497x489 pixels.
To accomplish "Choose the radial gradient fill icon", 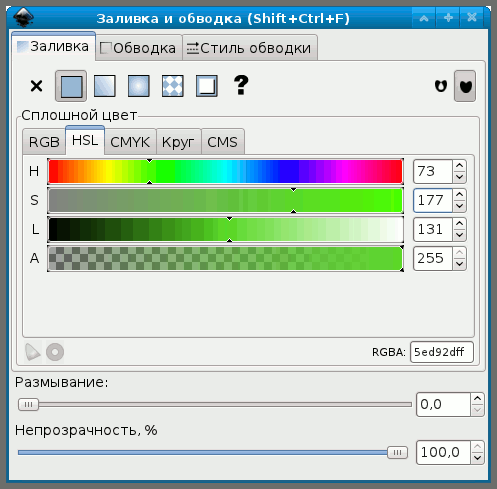I will (139, 86).
